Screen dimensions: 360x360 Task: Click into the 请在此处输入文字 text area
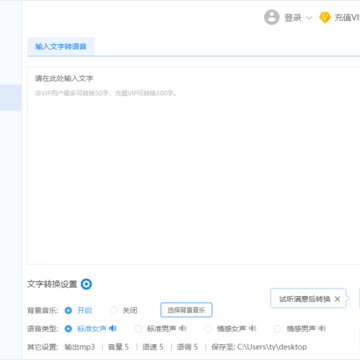[193, 166]
